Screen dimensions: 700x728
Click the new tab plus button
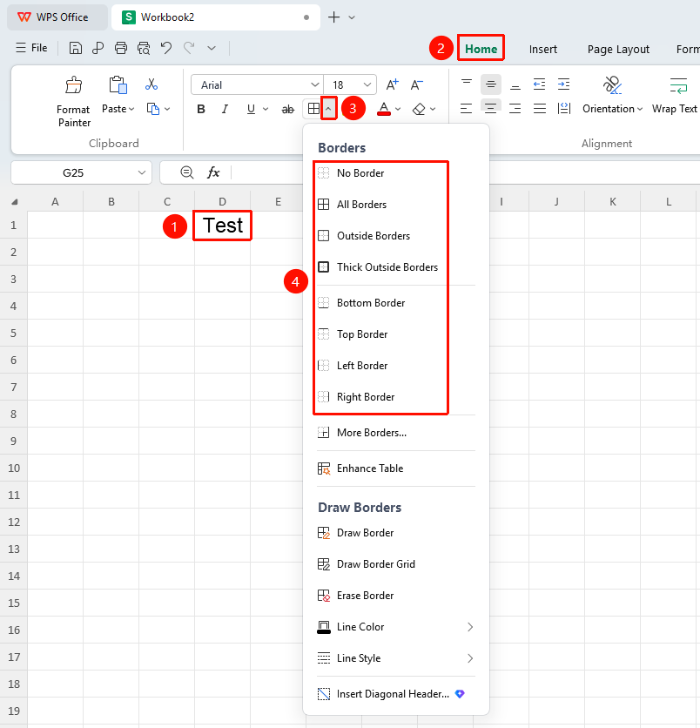click(x=333, y=17)
